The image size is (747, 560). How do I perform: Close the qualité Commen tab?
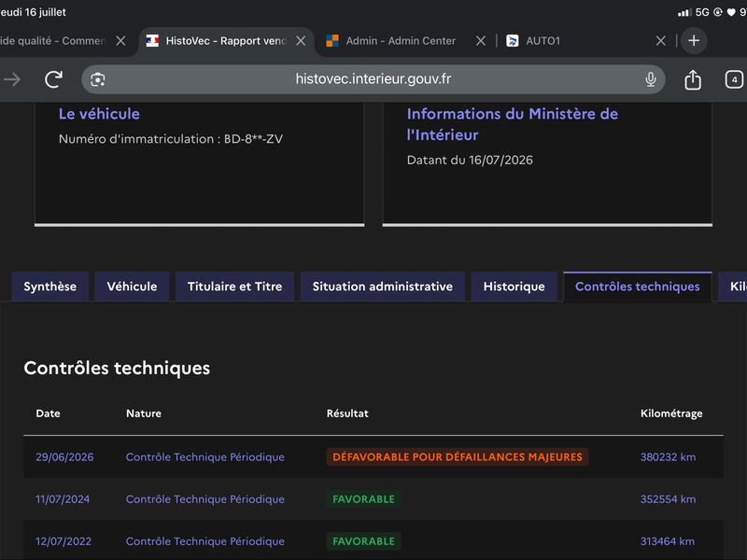pos(121,41)
